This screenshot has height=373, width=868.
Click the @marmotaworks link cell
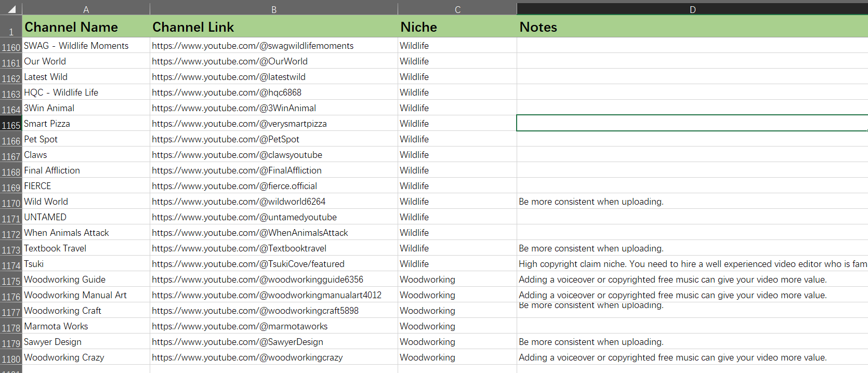(274, 326)
